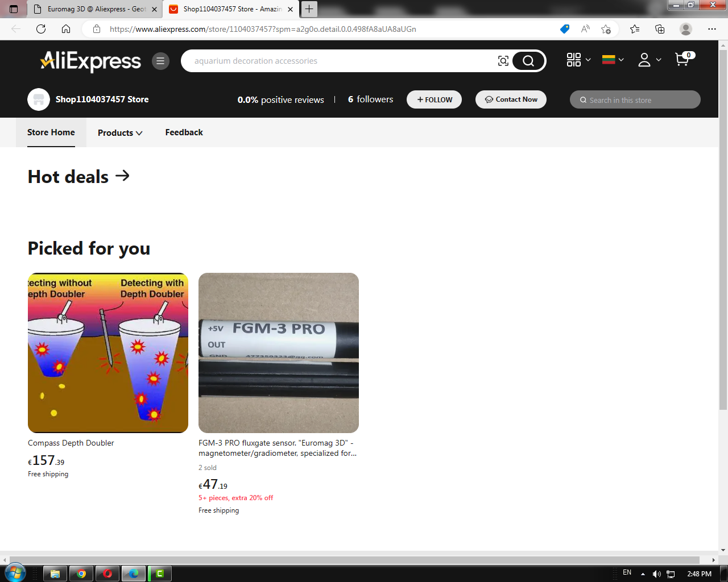
Task: Open the QR code app download menu
Action: (x=578, y=60)
